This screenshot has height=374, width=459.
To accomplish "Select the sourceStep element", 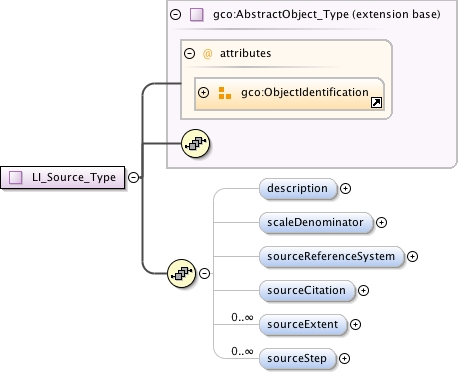I will point(298,359).
